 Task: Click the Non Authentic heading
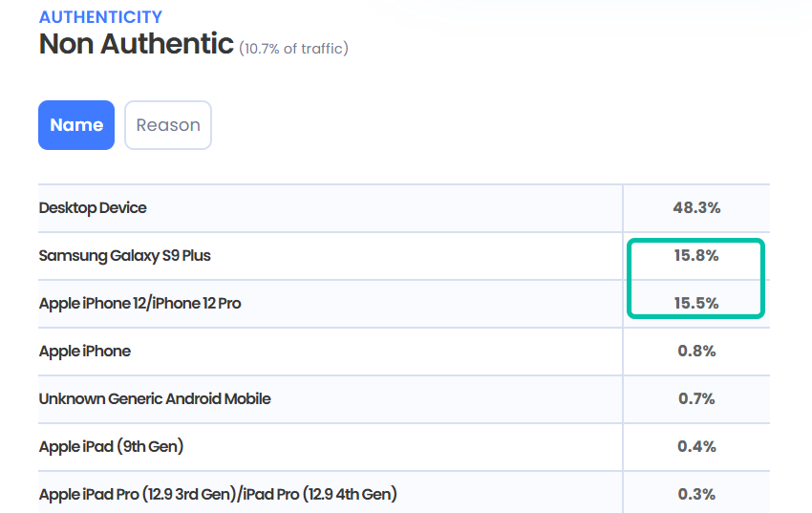pos(136,44)
